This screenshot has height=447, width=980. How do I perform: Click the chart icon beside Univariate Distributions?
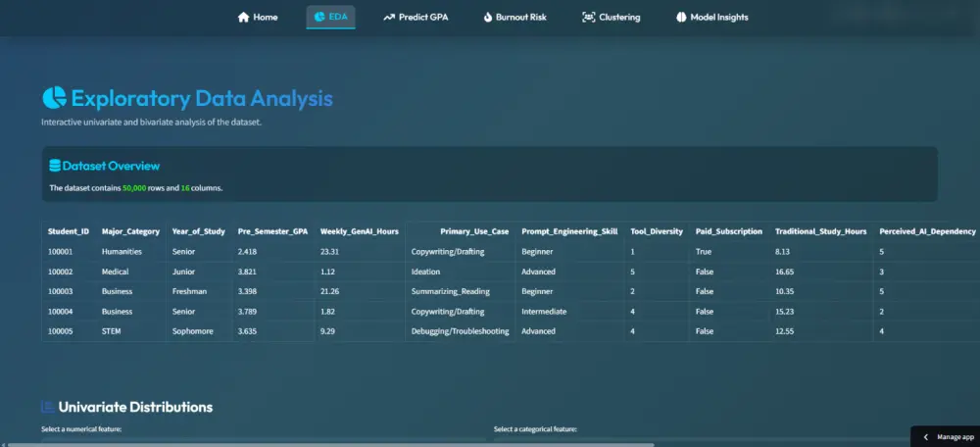pos(47,407)
